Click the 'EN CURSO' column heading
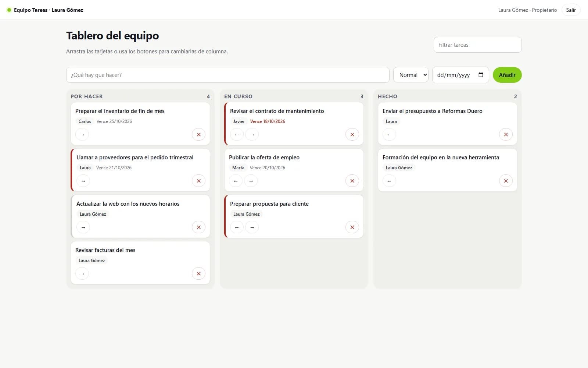 pyautogui.click(x=238, y=96)
